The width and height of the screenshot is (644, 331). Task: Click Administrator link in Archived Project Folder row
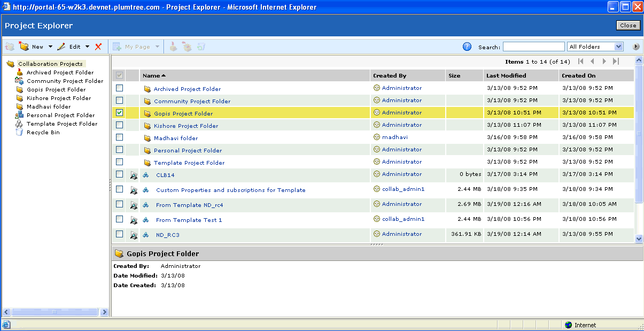[x=402, y=88]
